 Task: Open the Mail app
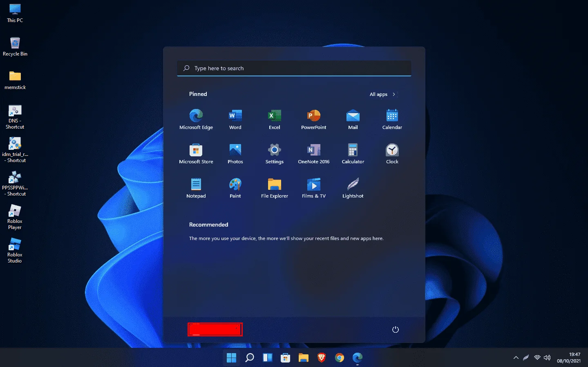tap(353, 119)
